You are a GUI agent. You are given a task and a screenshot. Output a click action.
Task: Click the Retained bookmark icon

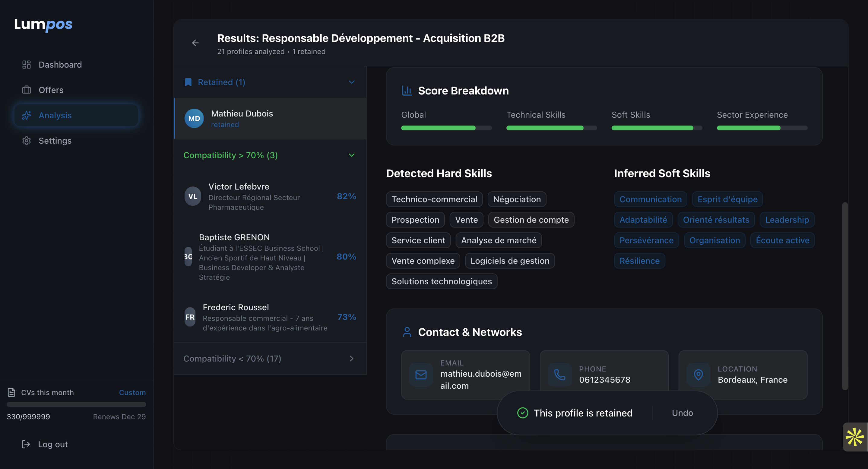pos(188,82)
